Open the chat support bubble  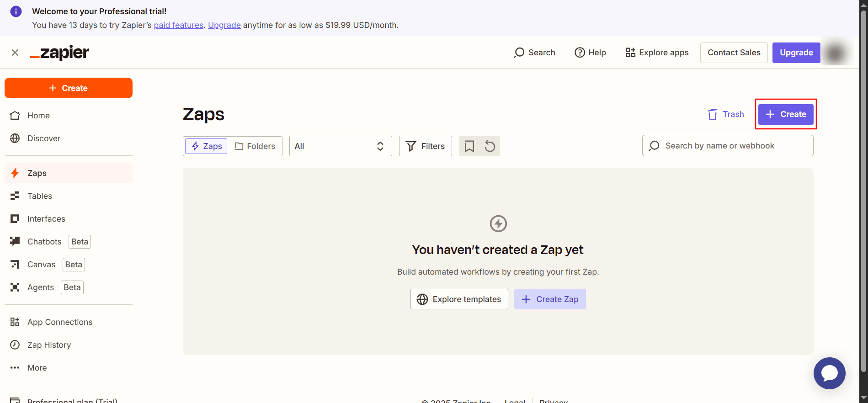click(830, 373)
